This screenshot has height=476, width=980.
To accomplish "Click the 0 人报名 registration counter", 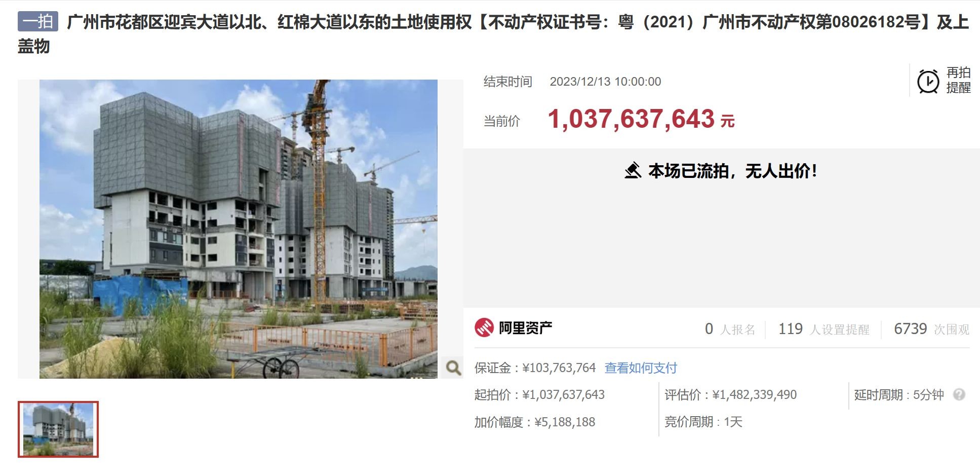I will [x=730, y=329].
